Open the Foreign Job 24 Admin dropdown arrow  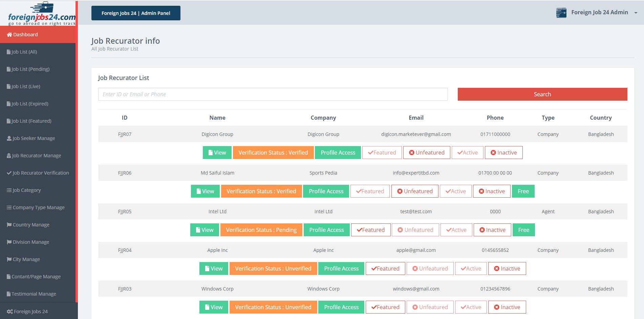click(x=636, y=13)
